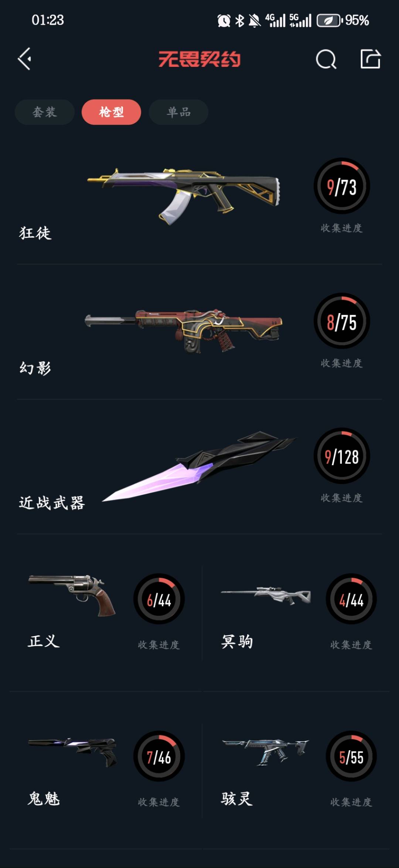Tap the 冥驹 sniper thumbnail
This screenshot has width=399, height=868.
tap(266, 595)
